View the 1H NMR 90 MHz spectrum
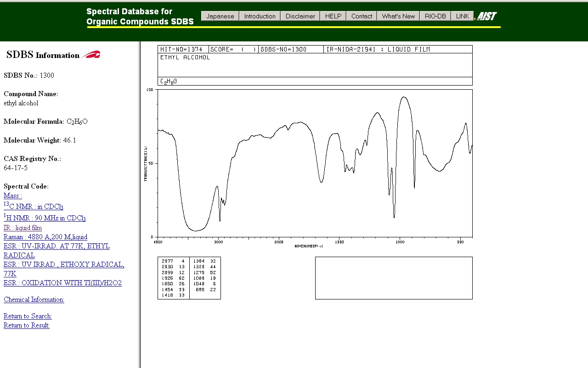588x368 pixels. point(45,218)
